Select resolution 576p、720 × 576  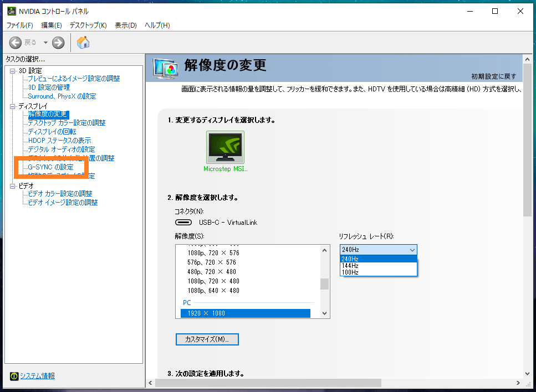click(212, 262)
